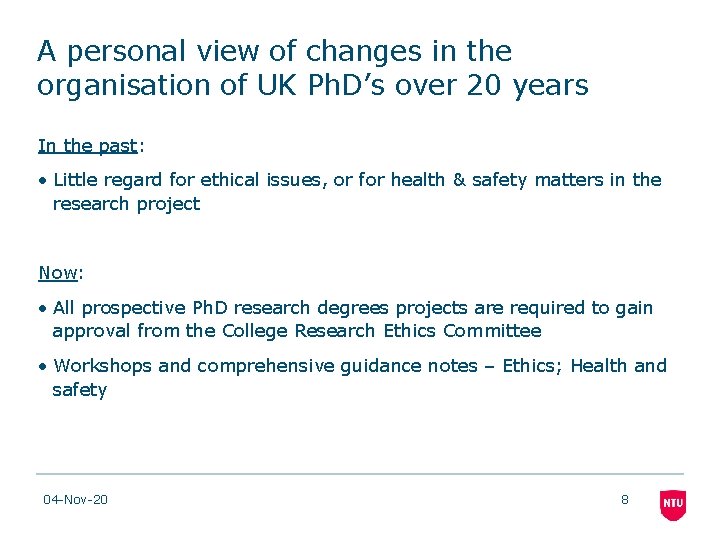
Task: Click the word 'safety' on last line
Action: tap(79, 390)
